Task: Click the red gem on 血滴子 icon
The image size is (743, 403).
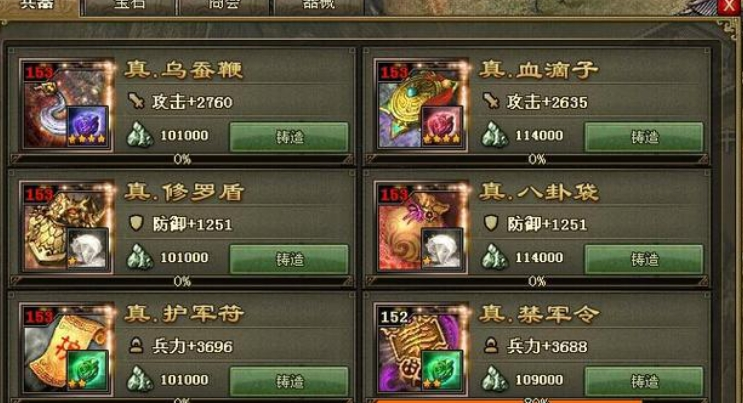Action: pos(442,126)
